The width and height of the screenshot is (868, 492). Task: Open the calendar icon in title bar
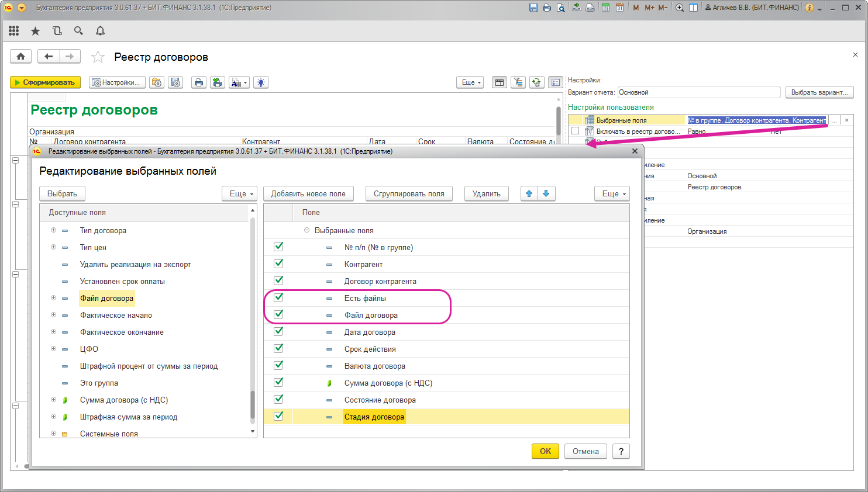click(619, 8)
